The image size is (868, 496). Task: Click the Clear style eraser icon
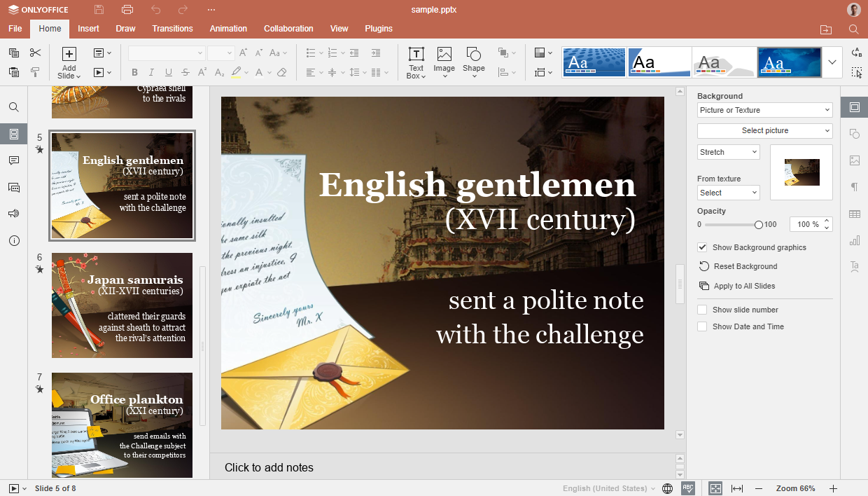[x=281, y=72]
